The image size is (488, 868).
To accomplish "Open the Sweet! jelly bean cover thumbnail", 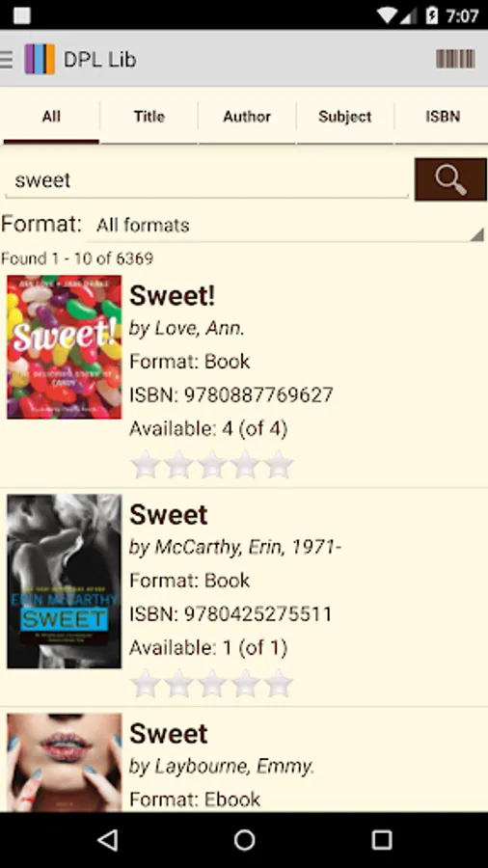I will (x=65, y=346).
